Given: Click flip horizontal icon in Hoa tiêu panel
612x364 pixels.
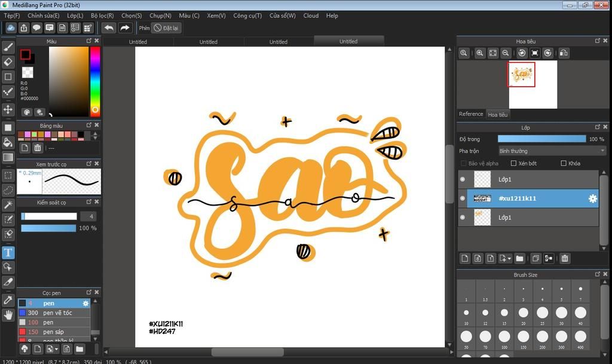Looking at the screenshot, I should click(x=564, y=53).
